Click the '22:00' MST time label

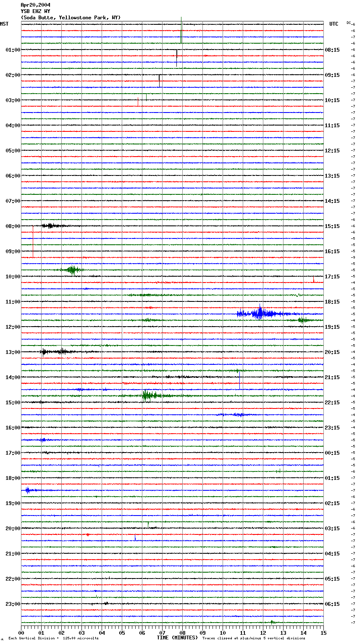[13, 579]
